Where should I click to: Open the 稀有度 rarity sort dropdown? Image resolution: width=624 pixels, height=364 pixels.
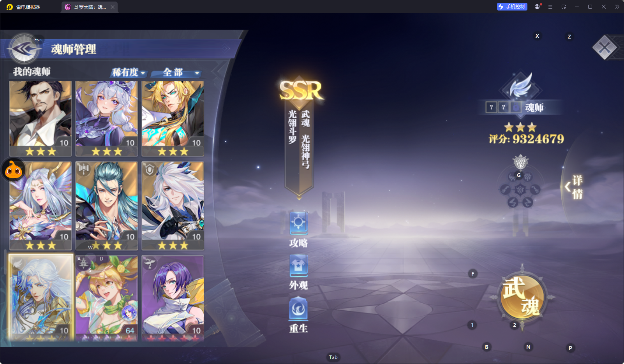pyautogui.click(x=129, y=72)
